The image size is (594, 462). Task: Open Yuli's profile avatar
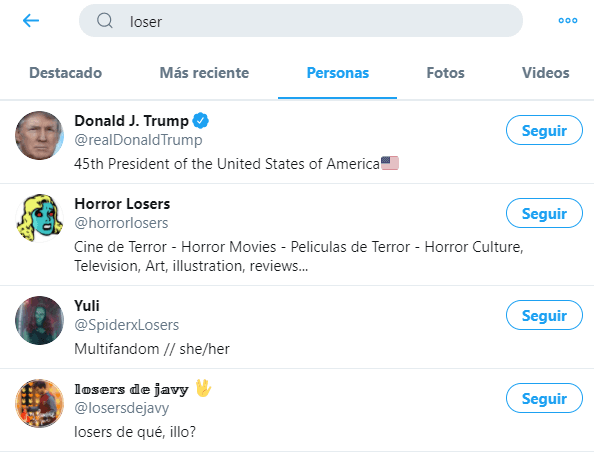pyautogui.click(x=39, y=320)
